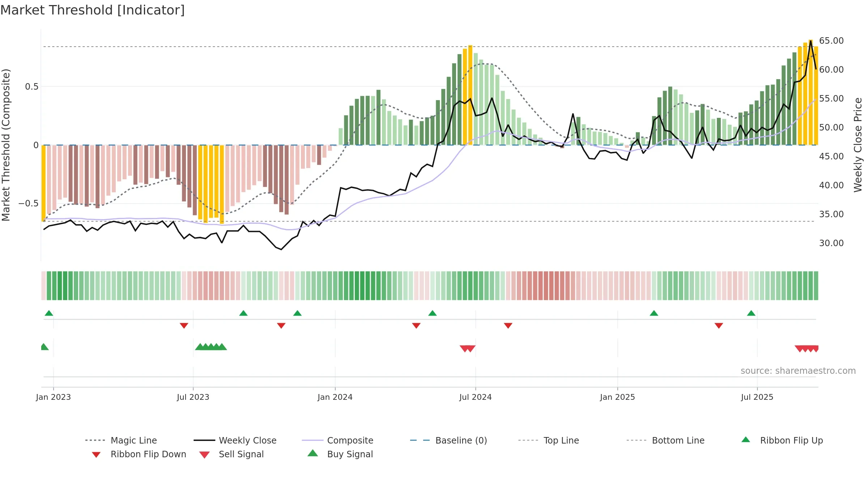Image resolution: width=868 pixels, height=488 pixels.
Task: Click the Ribbon Flip Down marker just before Jul 2023
Action: tap(184, 326)
